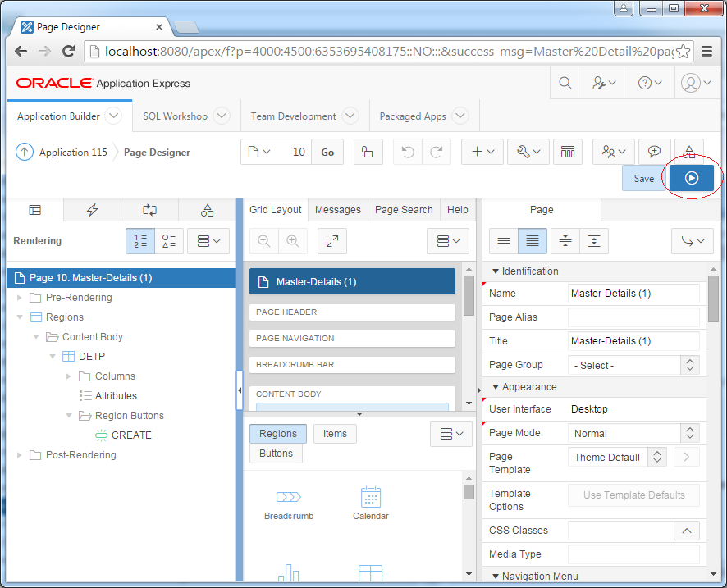Show the Regions gallery toggle
This screenshot has height=588, width=727.
(277, 434)
